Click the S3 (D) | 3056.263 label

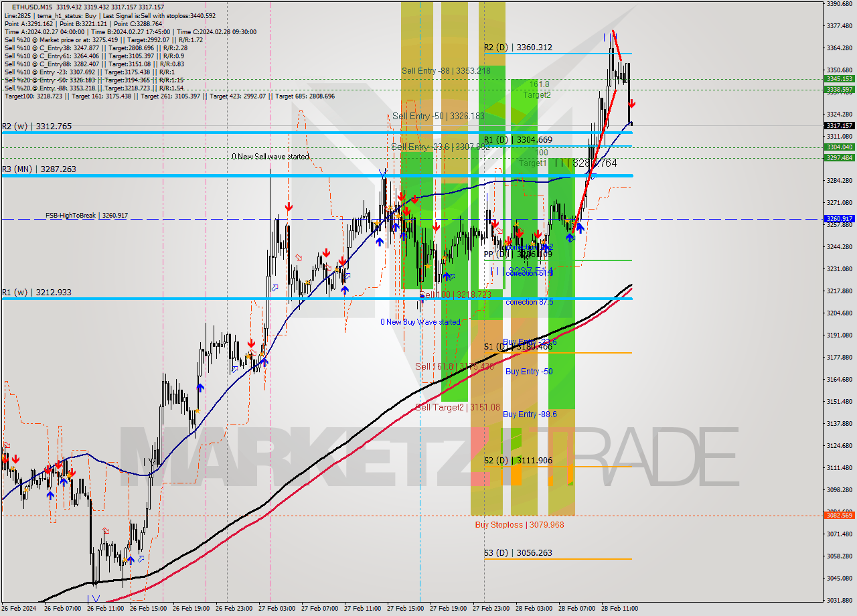click(518, 553)
